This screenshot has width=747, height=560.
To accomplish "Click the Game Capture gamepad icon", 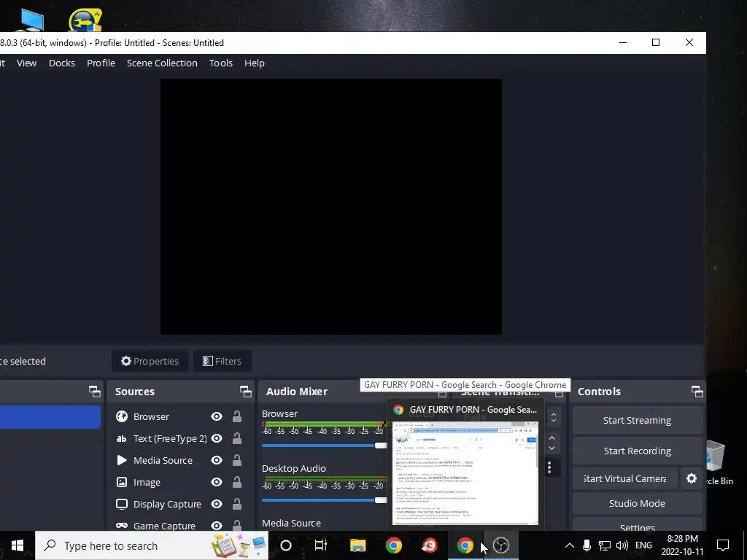I will pyautogui.click(x=122, y=526).
